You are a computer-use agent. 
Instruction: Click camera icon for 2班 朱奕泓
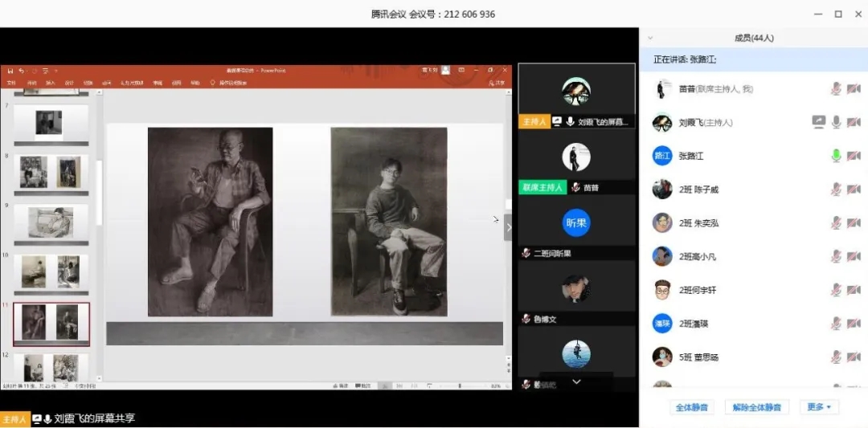coord(854,223)
